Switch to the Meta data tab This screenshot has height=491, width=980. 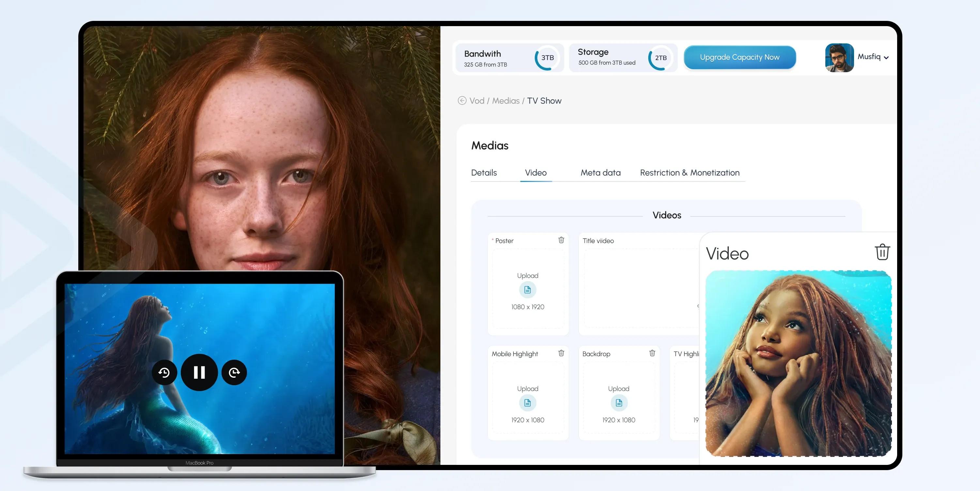coord(600,172)
